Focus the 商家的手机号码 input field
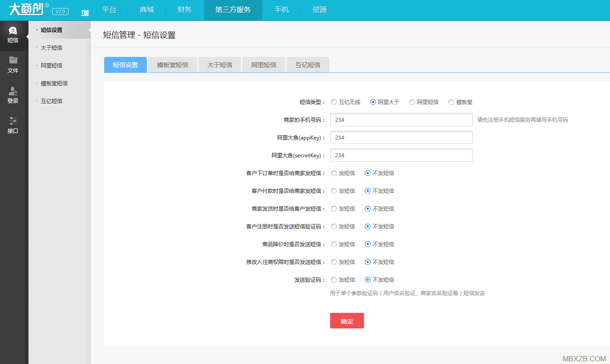Image resolution: width=610 pixels, height=364 pixels. (401, 120)
